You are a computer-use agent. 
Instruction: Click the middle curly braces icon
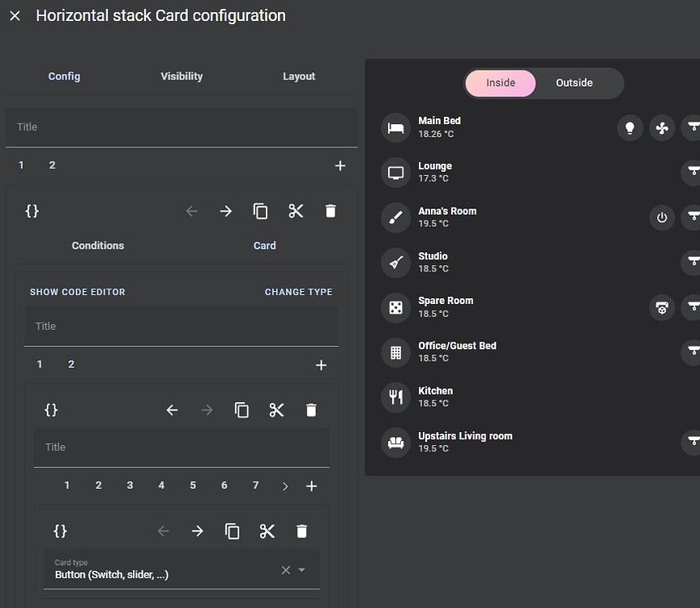(x=51, y=410)
